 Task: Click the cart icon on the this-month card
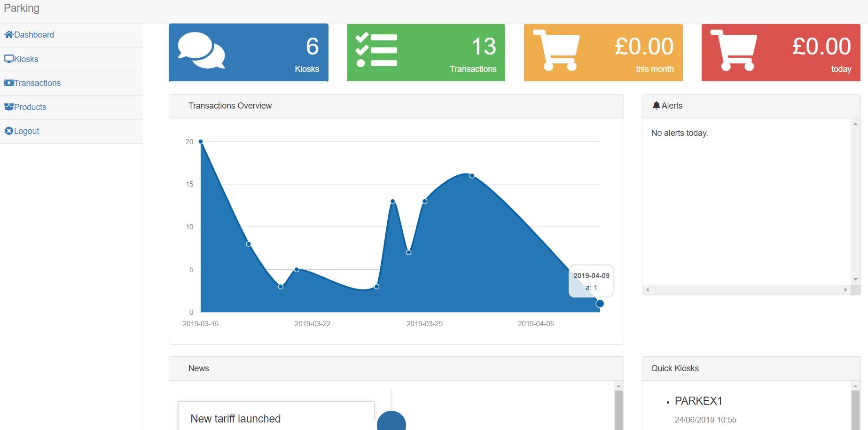556,50
